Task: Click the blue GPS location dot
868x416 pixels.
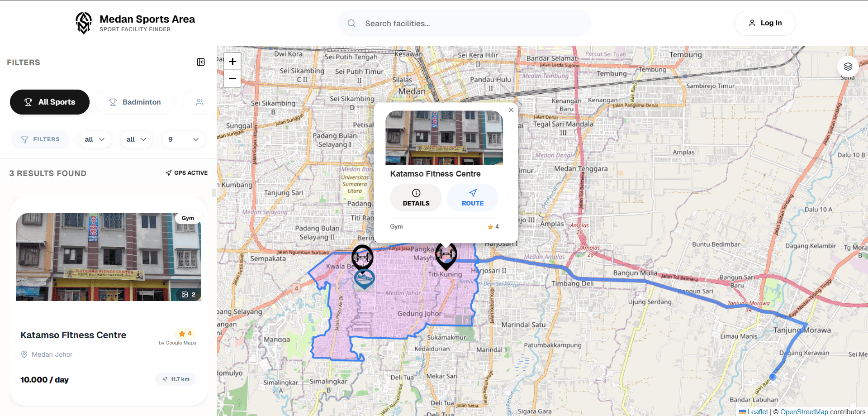Action: click(x=773, y=377)
